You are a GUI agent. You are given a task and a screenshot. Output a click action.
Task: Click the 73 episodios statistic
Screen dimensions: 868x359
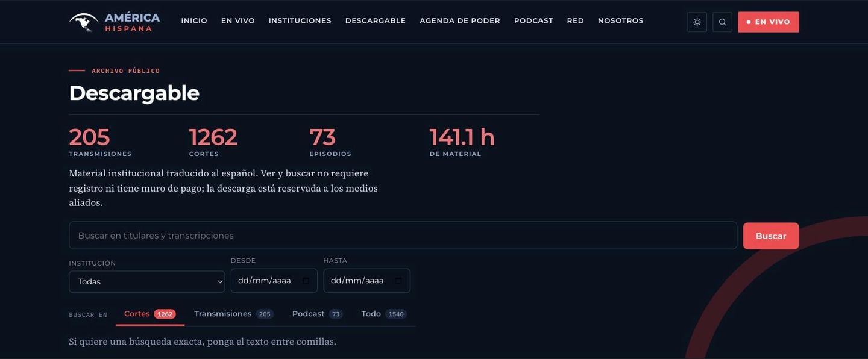point(330,142)
